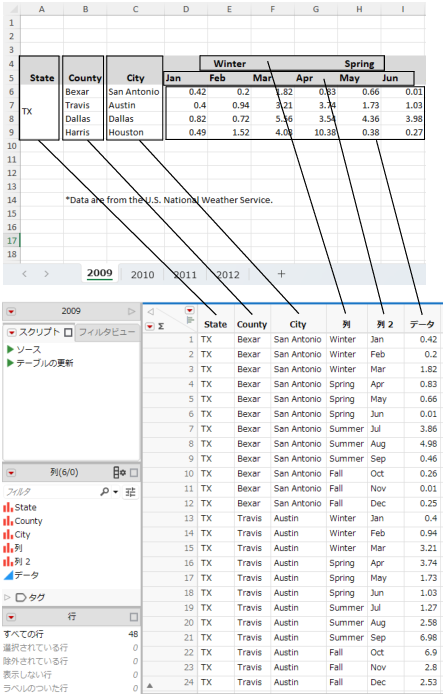Click the add new sheet plus icon in Excel

(281, 274)
